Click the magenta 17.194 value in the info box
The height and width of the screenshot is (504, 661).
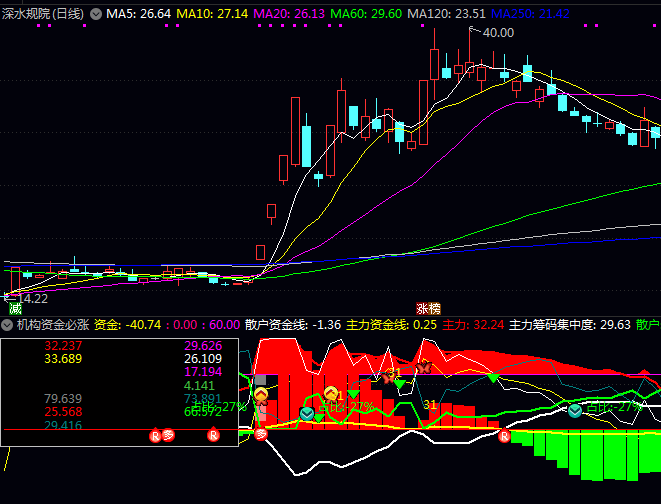(203, 372)
